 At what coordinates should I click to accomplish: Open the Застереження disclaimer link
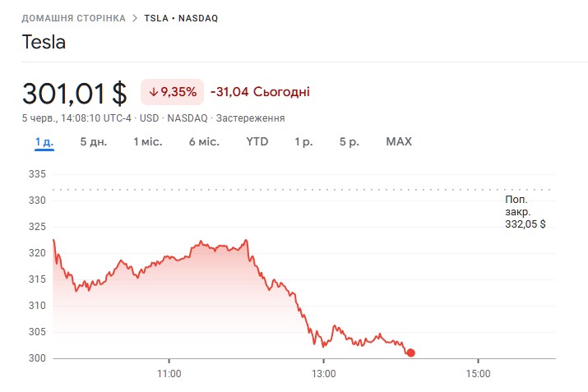point(250,118)
